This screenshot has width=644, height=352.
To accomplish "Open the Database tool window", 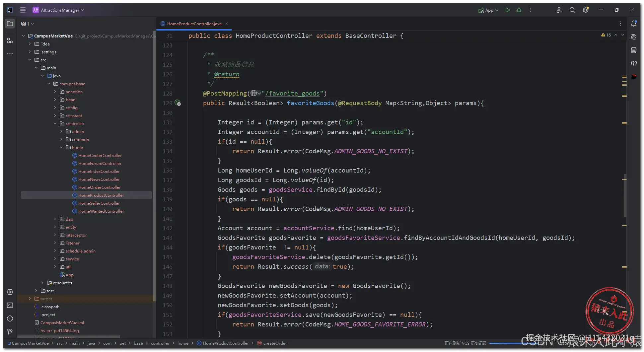I will [x=634, y=50].
